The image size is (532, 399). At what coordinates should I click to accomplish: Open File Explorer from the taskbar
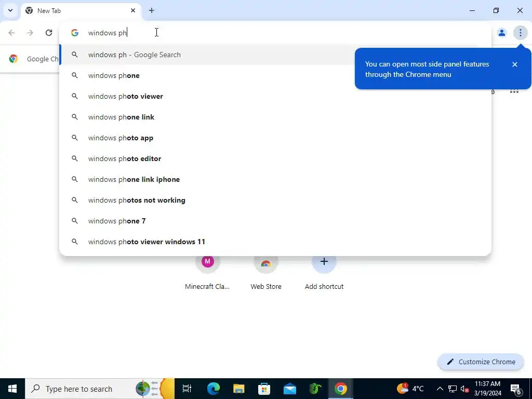tap(239, 389)
